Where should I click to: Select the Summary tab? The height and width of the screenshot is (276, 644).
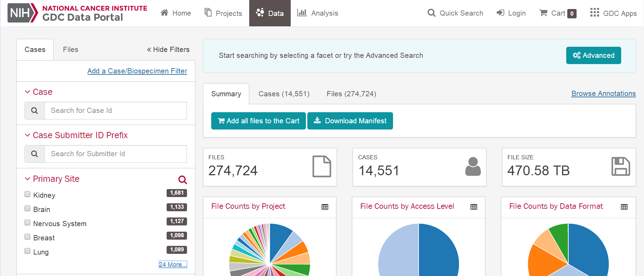tap(226, 94)
